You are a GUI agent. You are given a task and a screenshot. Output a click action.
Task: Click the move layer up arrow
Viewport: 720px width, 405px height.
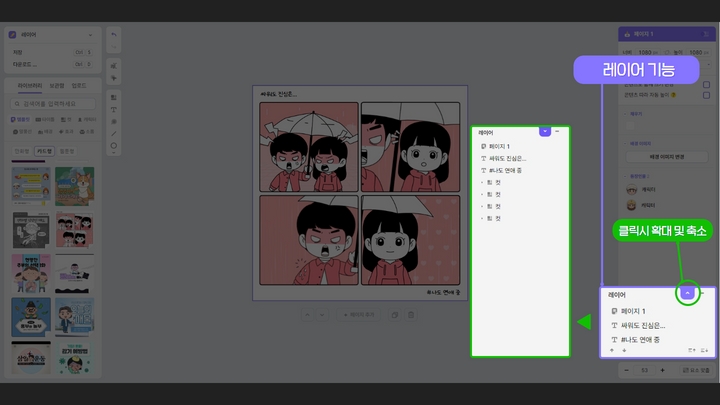point(612,351)
